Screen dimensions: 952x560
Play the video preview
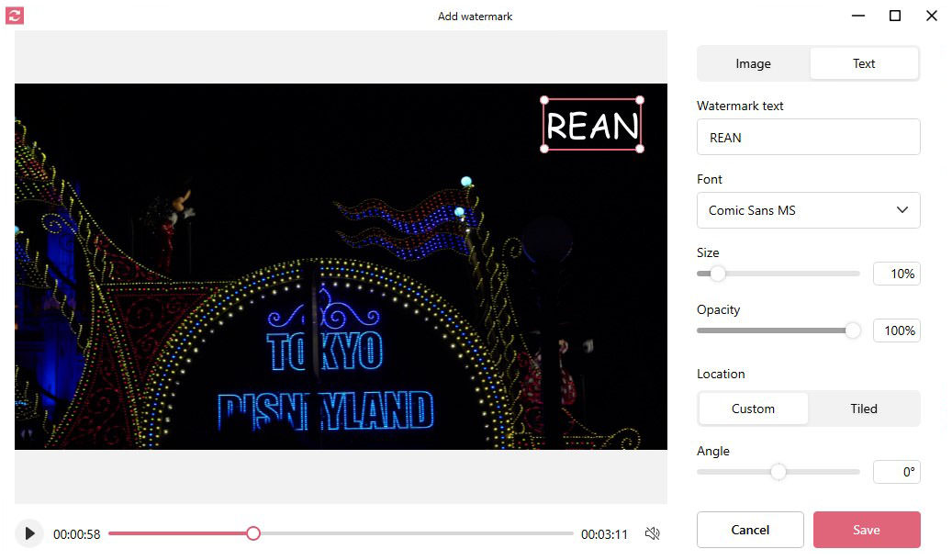(x=29, y=534)
